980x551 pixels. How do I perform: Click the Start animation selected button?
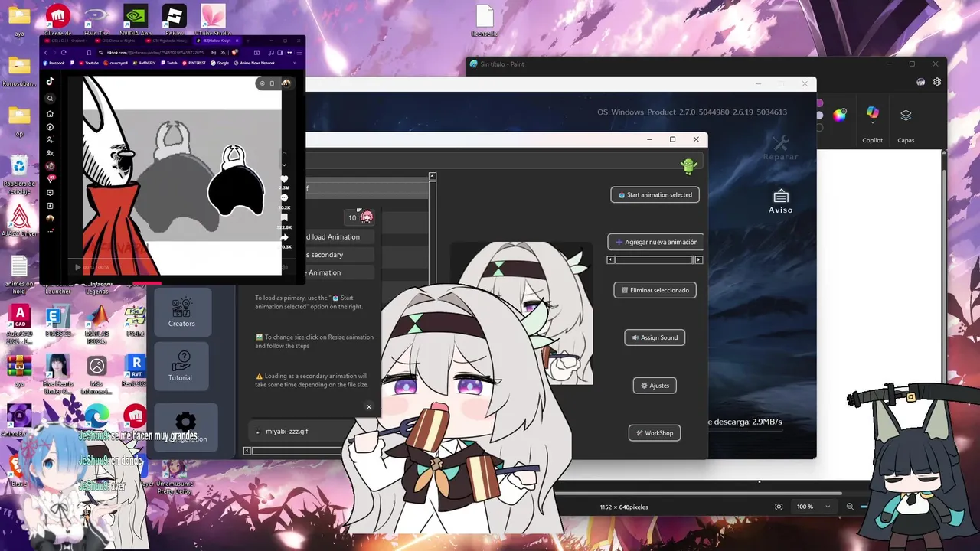point(655,195)
